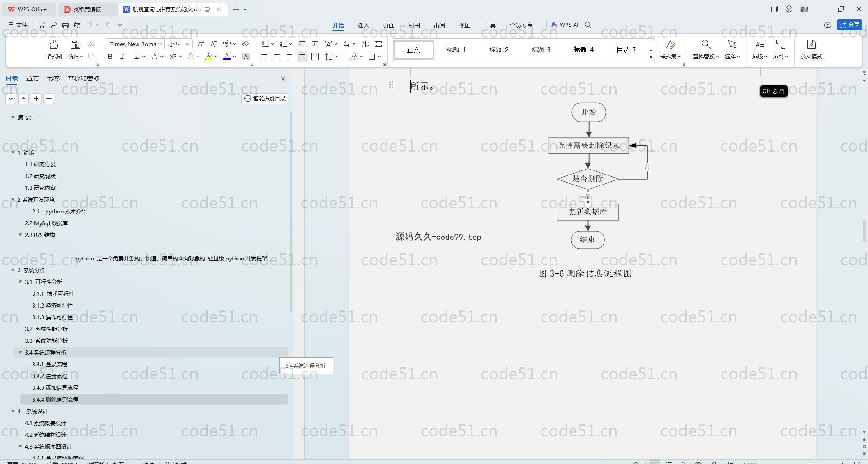
Task: Go to 4.1 系统概要设计 in outline
Action: click(45, 423)
